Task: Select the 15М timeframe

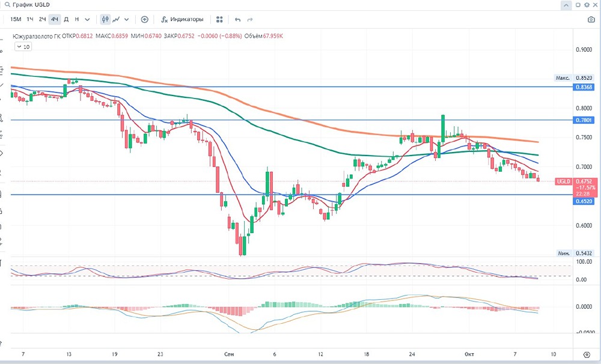Action: coord(16,19)
